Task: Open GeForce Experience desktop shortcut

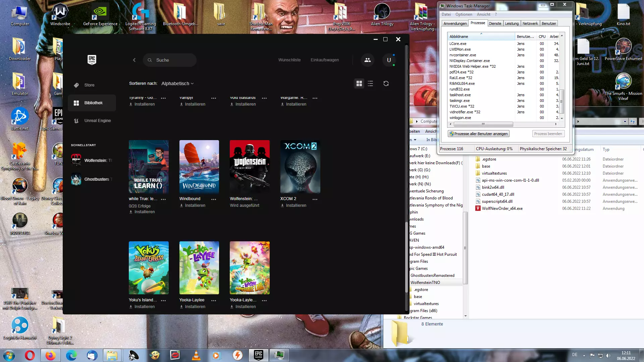Action: pyautogui.click(x=100, y=16)
